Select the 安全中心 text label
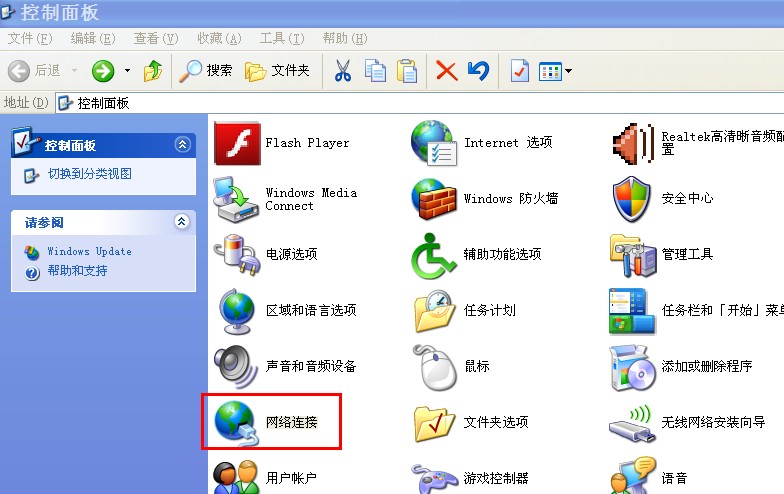The image size is (784, 494). coord(688,198)
